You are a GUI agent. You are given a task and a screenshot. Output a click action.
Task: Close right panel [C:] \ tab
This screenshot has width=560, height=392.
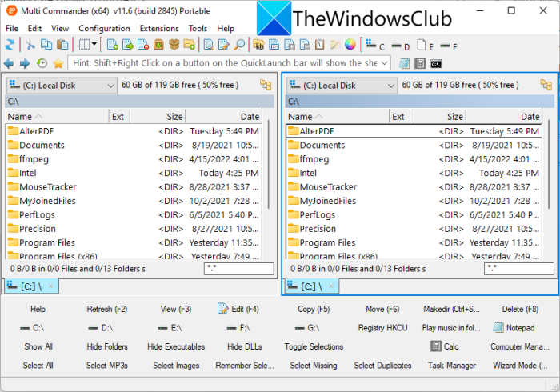pyautogui.click(x=331, y=286)
